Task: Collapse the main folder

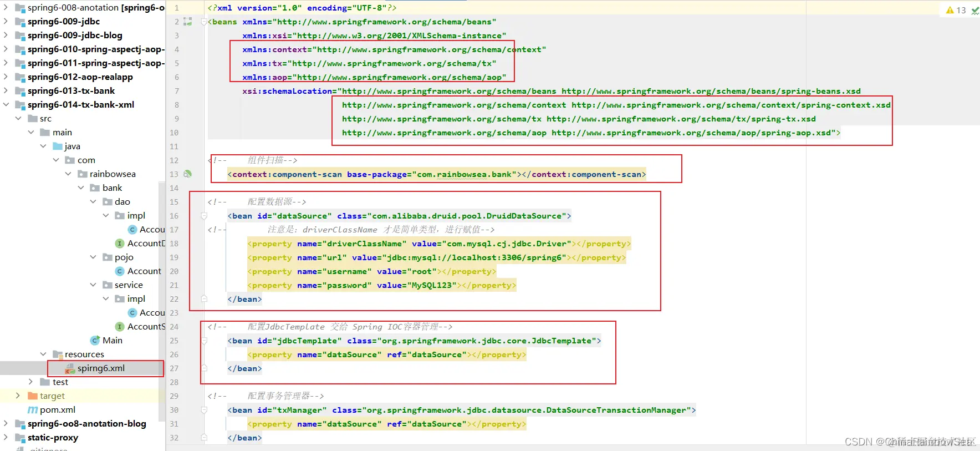Action: pos(30,132)
